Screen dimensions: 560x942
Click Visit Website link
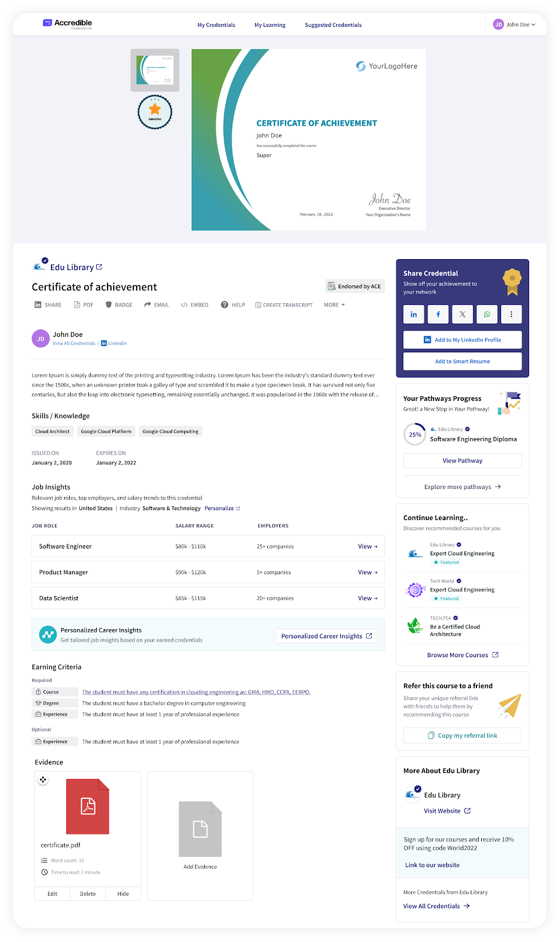pyautogui.click(x=447, y=811)
